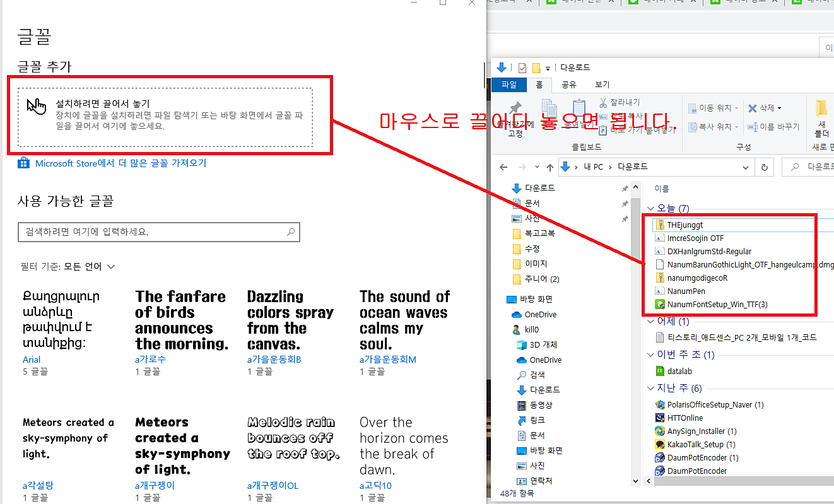834x504 pixels.
Task: Select AnySign_Installer (1) file
Action: 696,431
